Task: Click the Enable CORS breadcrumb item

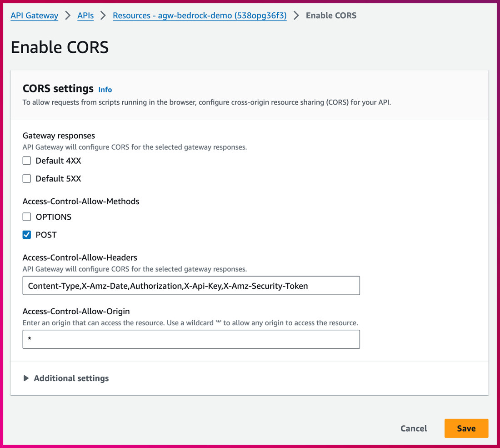Action: pyautogui.click(x=331, y=15)
